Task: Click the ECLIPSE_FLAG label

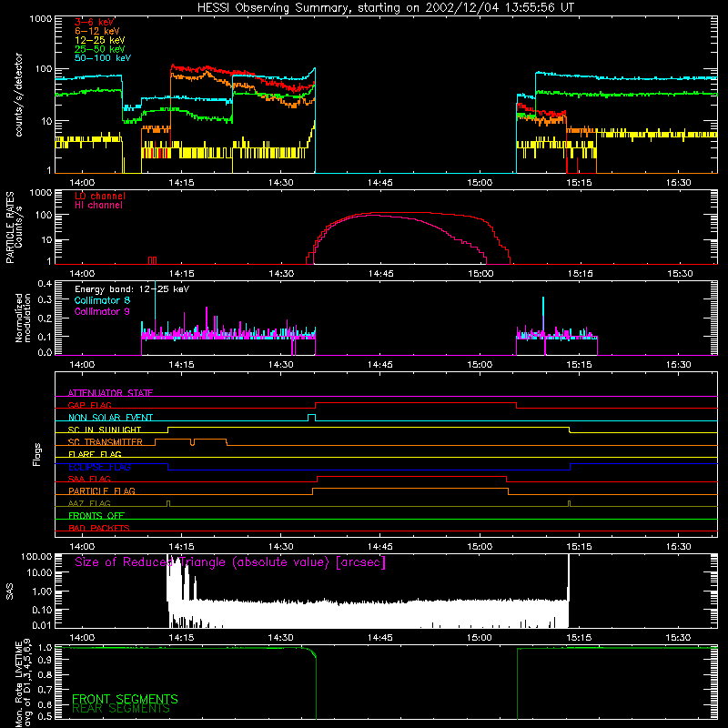Action: [99, 467]
